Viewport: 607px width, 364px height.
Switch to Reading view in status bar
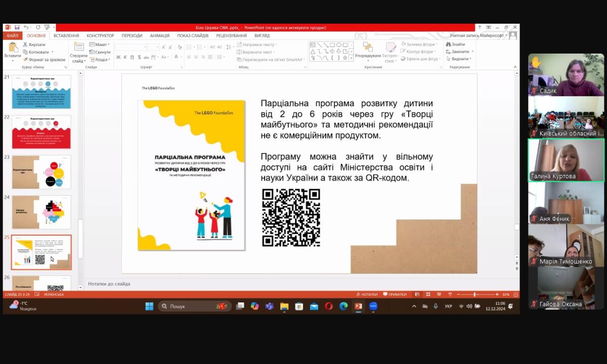439,294
